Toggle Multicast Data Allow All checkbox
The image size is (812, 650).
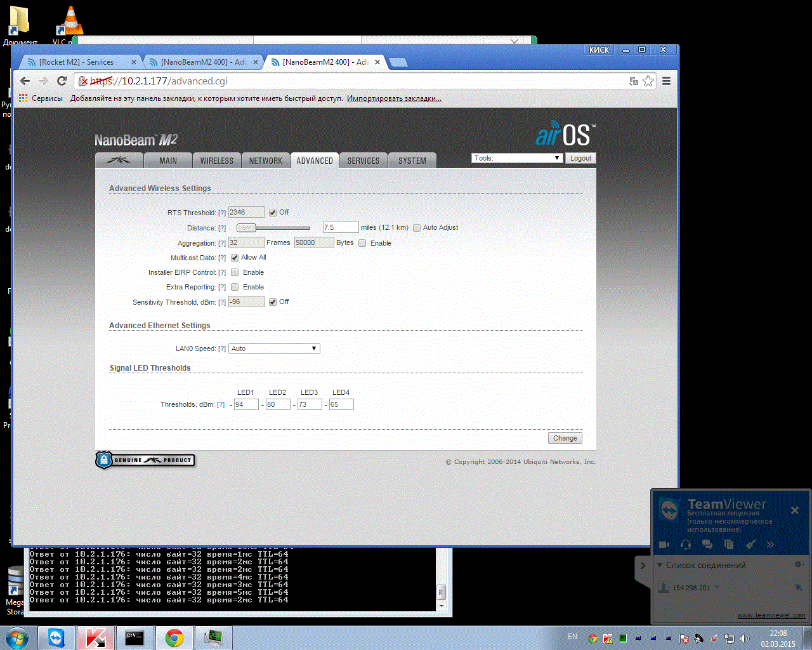click(235, 258)
